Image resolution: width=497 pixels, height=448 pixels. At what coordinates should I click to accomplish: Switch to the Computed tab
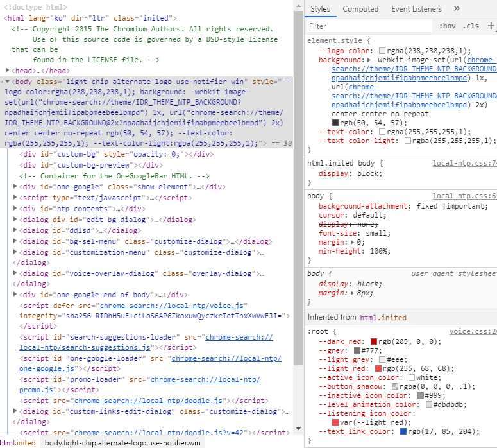tap(360, 9)
